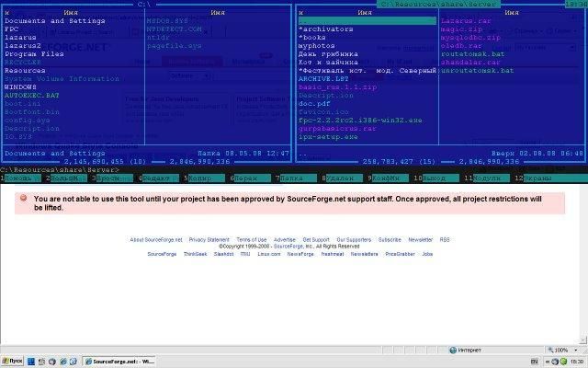The image size is (588, 368).
Task: Open the ThinkGeek footer link
Action: [x=195, y=254]
